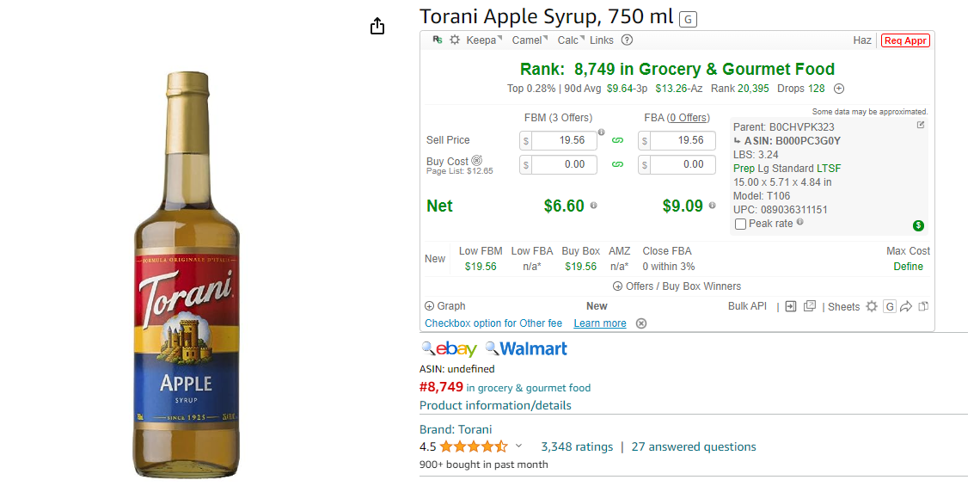Click Sheets in the bottom toolbar
The image size is (980, 486).
(844, 306)
